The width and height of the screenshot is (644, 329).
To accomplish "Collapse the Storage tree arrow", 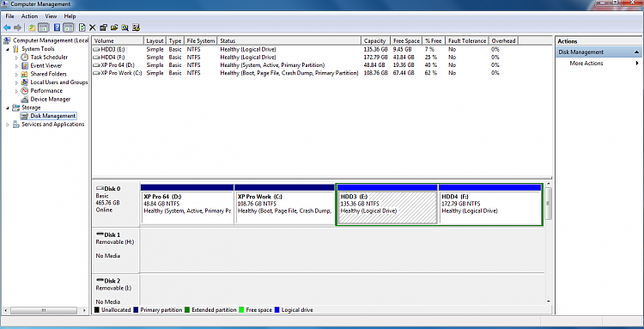I will 8,107.
